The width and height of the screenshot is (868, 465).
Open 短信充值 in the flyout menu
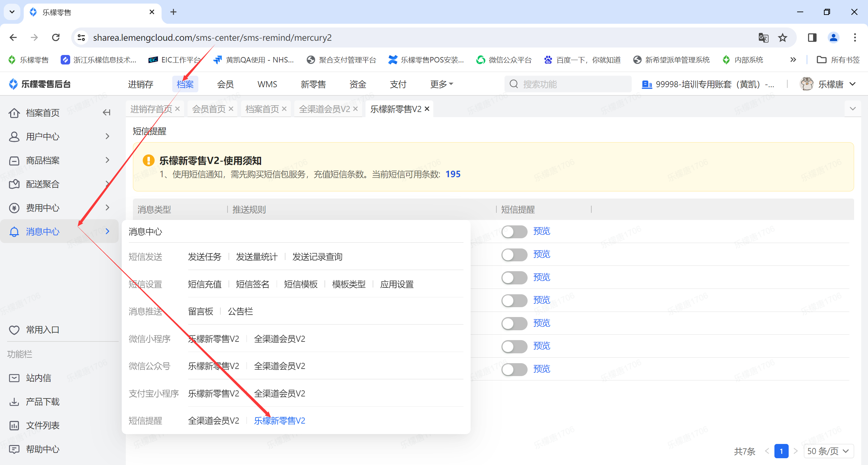click(204, 284)
